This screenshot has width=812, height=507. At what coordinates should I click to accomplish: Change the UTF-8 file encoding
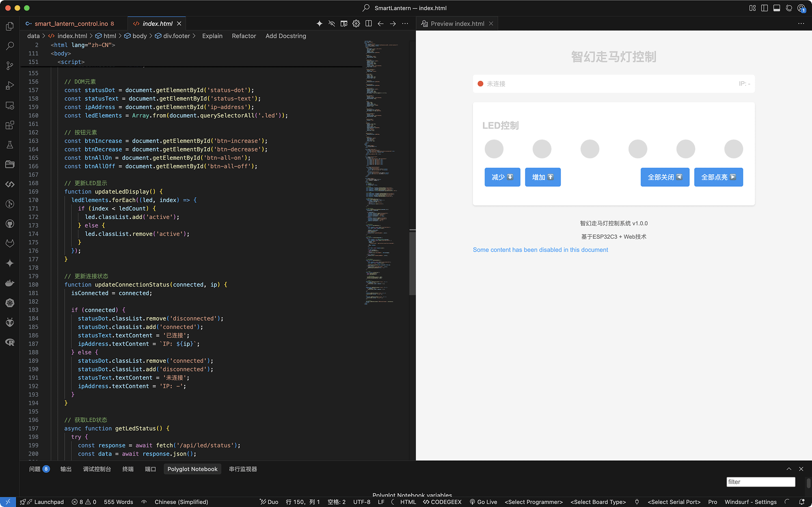click(362, 502)
